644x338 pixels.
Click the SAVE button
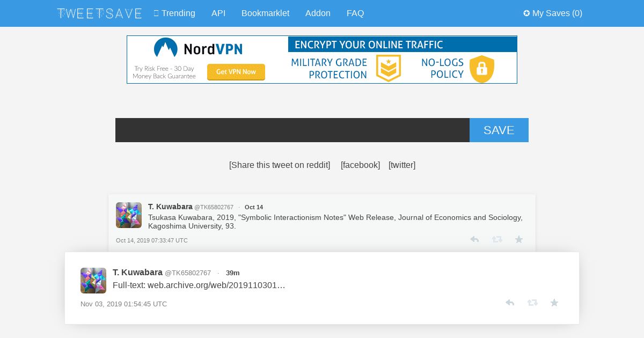pyautogui.click(x=499, y=130)
